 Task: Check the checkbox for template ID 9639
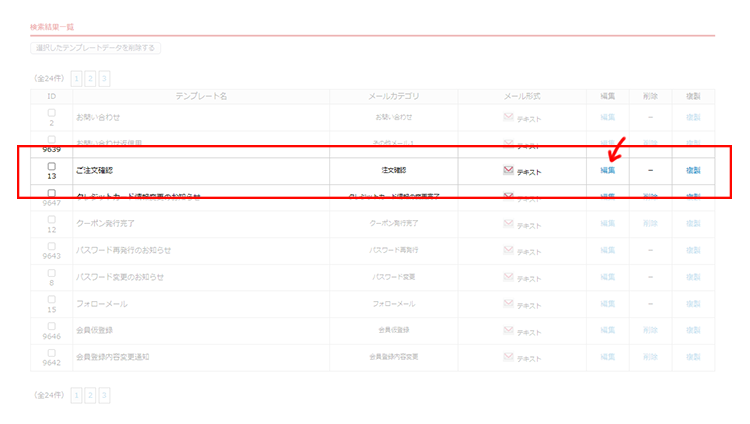click(x=51, y=140)
